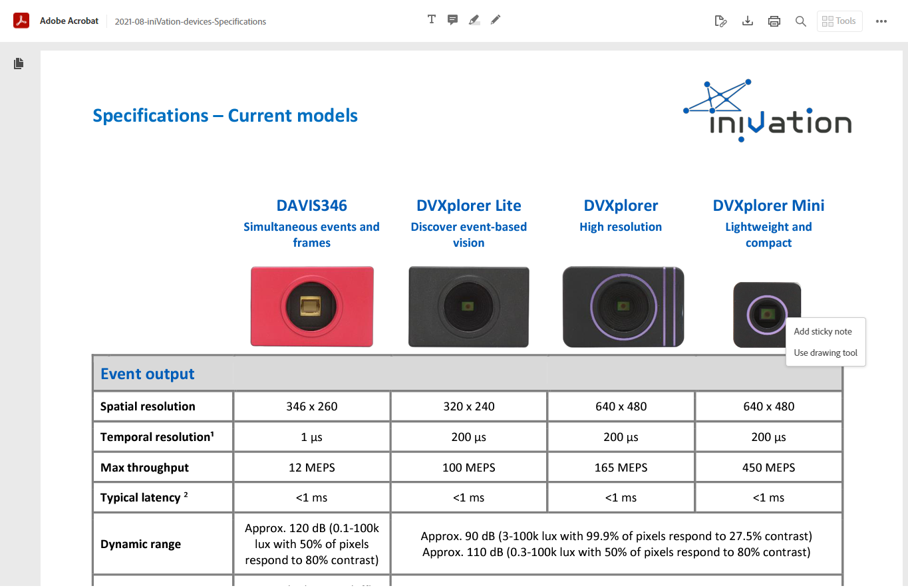The image size is (908, 588).
Task: Click the '346 x 260' cell
Action: tap(312, 406)
